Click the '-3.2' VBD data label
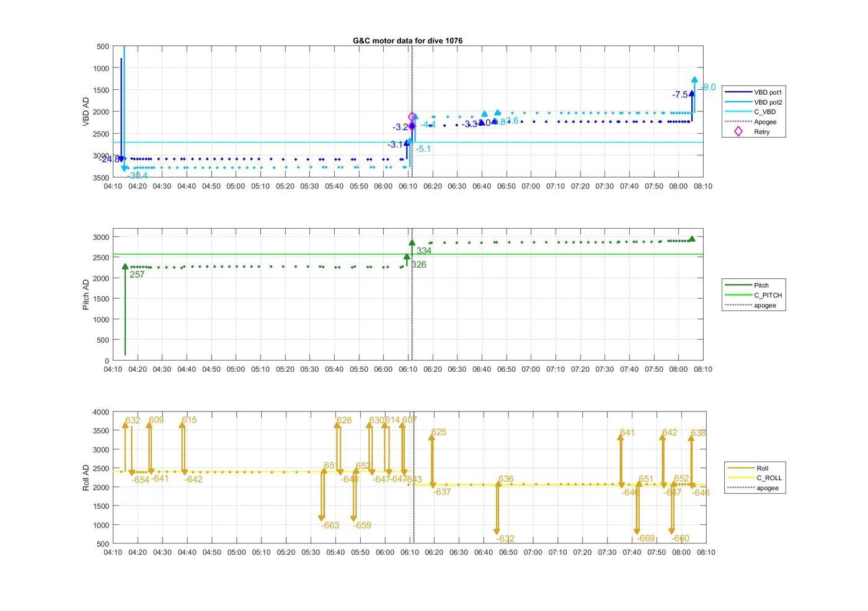868x611 pixels. pos(401,127)
